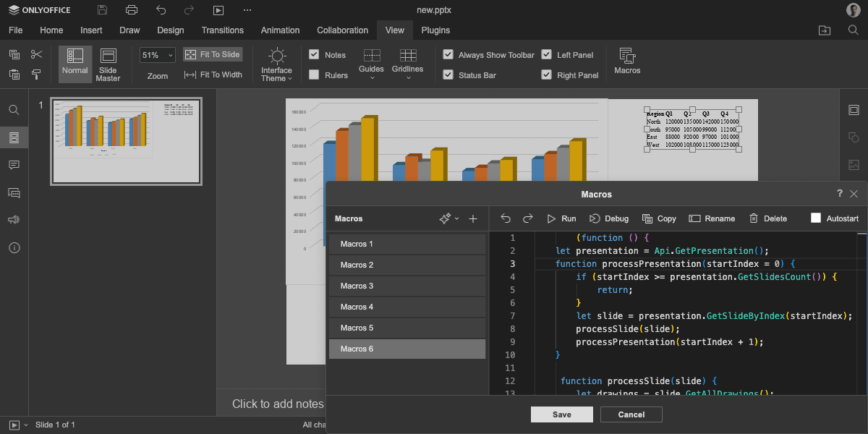Open file location icon near search

click(825, 30)
